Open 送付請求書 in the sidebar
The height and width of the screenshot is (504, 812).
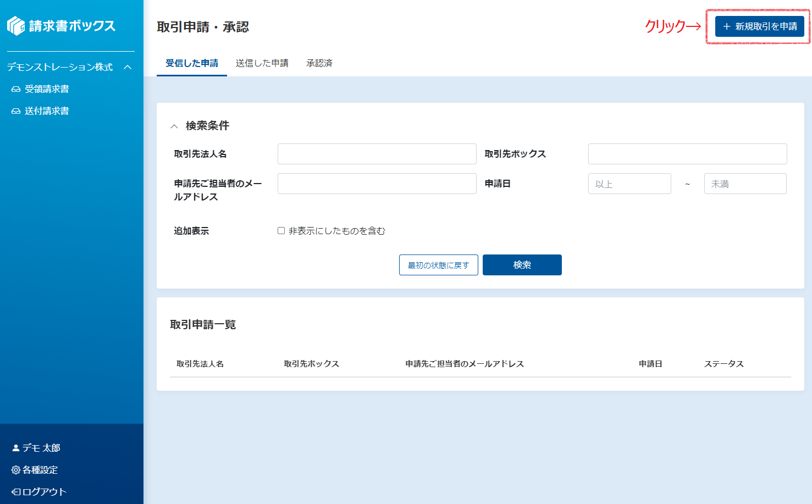click(x=47, y=111)
